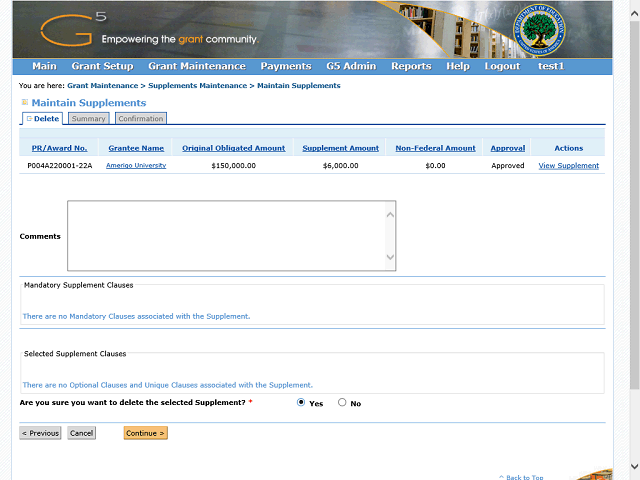Go to Grant Maintenance breadcrumb link
Screen dimensions: 640x480
102,86
